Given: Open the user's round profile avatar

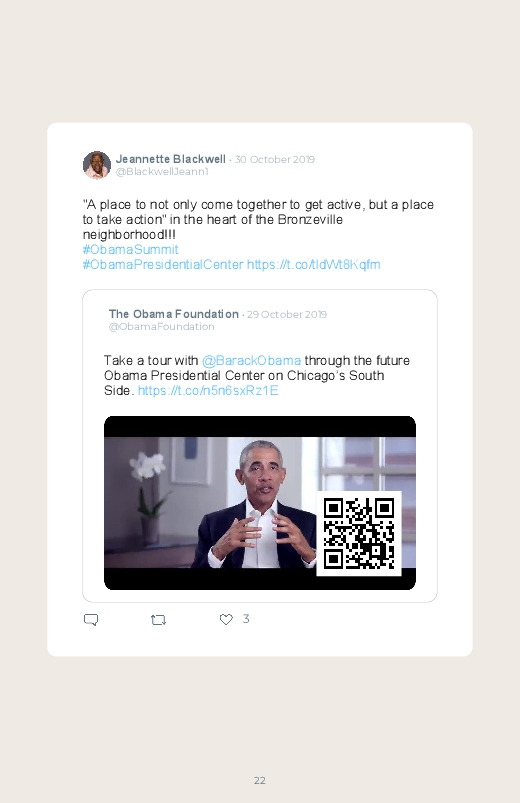Looking at the screenshot, I should click(97, 165).
